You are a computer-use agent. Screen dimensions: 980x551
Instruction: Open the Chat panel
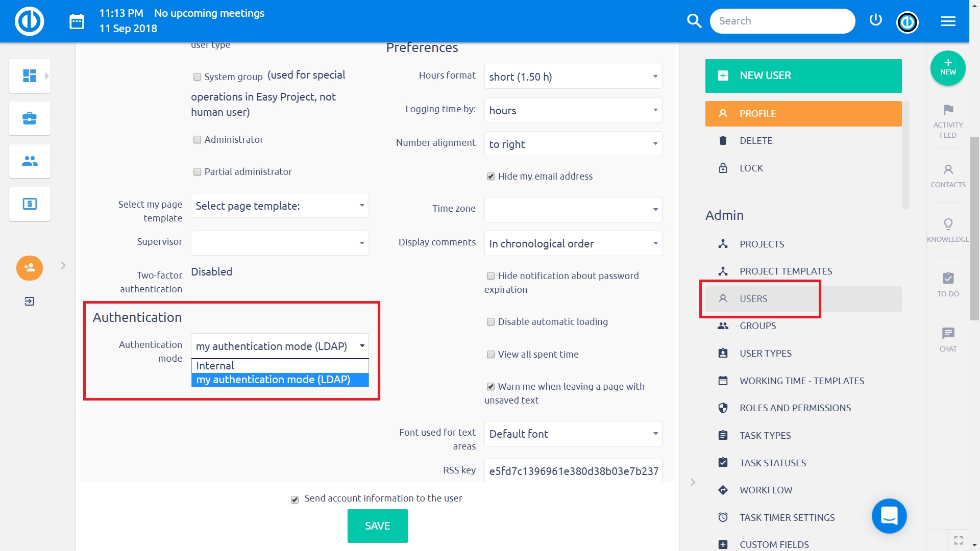[948, 338]
